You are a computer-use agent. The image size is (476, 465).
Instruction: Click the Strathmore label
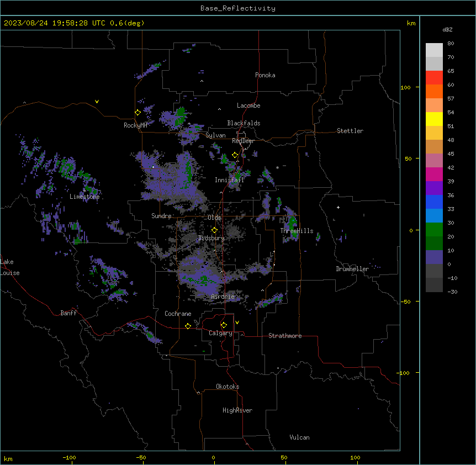pyautogui.click(x=285, y=336)
